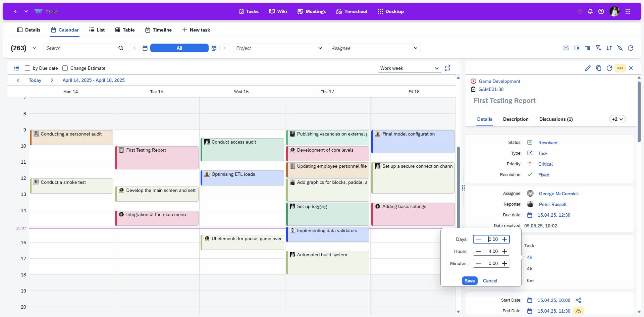Click the Save button in the estimate popup
644x317 pixels.
coord(470,281)
